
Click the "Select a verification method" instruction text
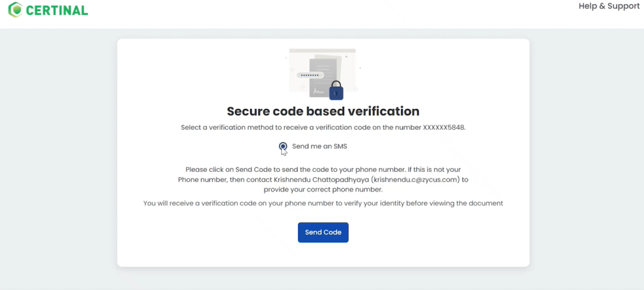tap(323, 127)
